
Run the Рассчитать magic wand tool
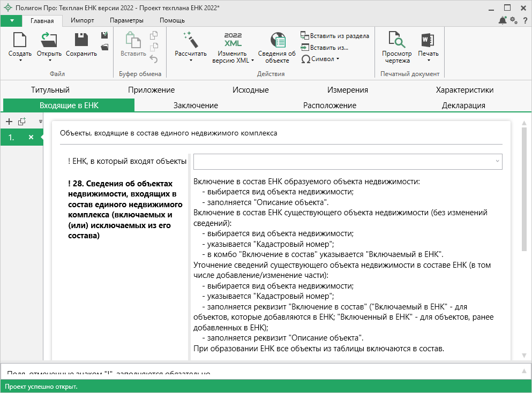tap(190, 40)
